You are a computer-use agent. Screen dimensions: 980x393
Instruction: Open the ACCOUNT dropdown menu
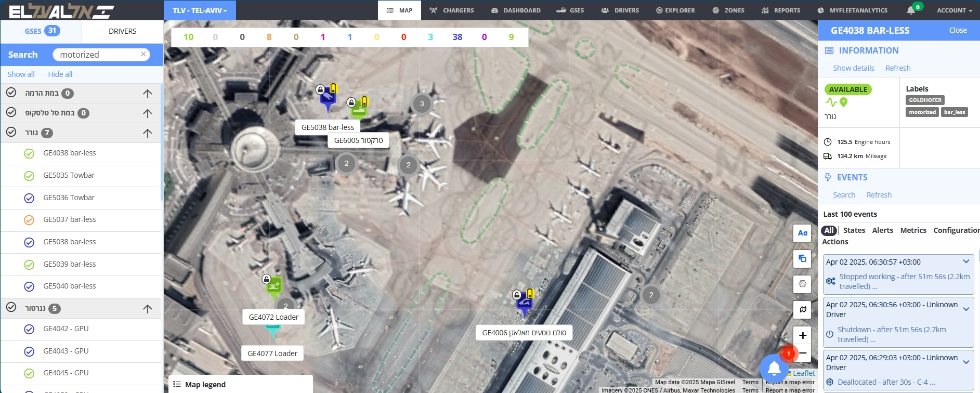[x=954, y=10]
